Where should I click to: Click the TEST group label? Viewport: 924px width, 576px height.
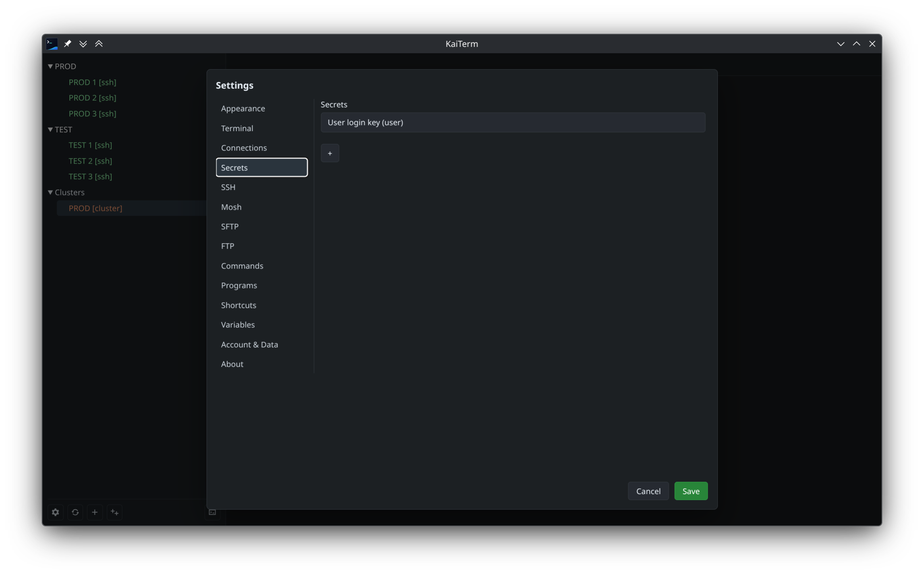coord(64,130)
